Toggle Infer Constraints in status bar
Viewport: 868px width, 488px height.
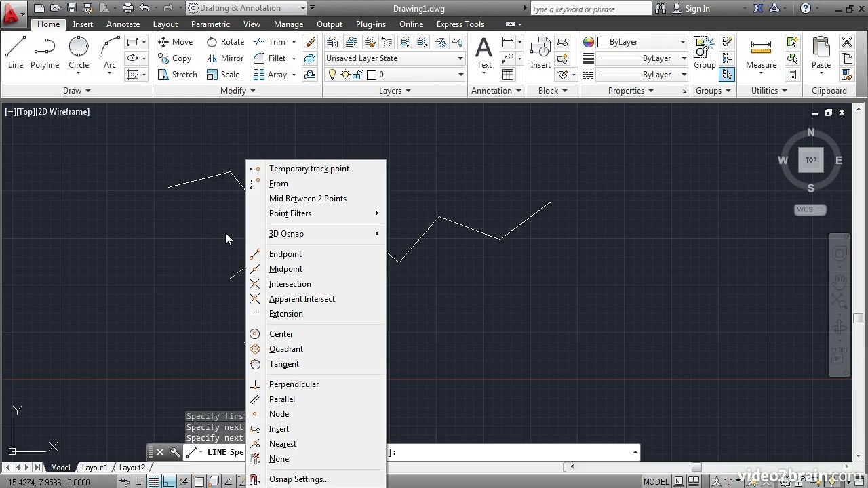pos(125,482)
